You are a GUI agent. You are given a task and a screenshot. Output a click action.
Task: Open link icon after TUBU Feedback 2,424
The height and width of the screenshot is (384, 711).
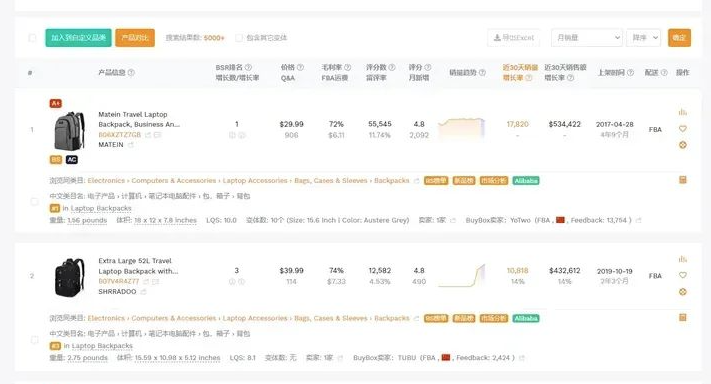tap(522, 358)
